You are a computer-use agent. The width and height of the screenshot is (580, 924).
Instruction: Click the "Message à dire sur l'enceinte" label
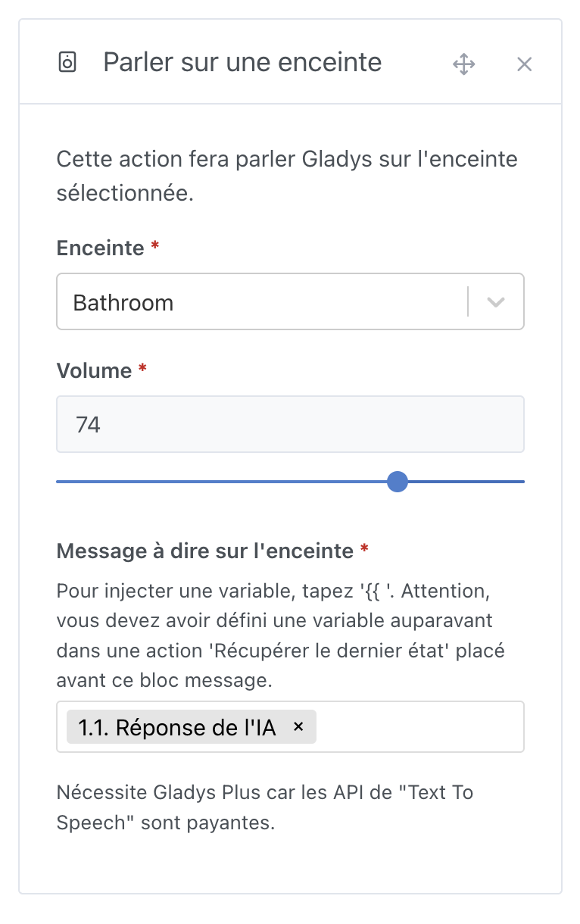204,551
